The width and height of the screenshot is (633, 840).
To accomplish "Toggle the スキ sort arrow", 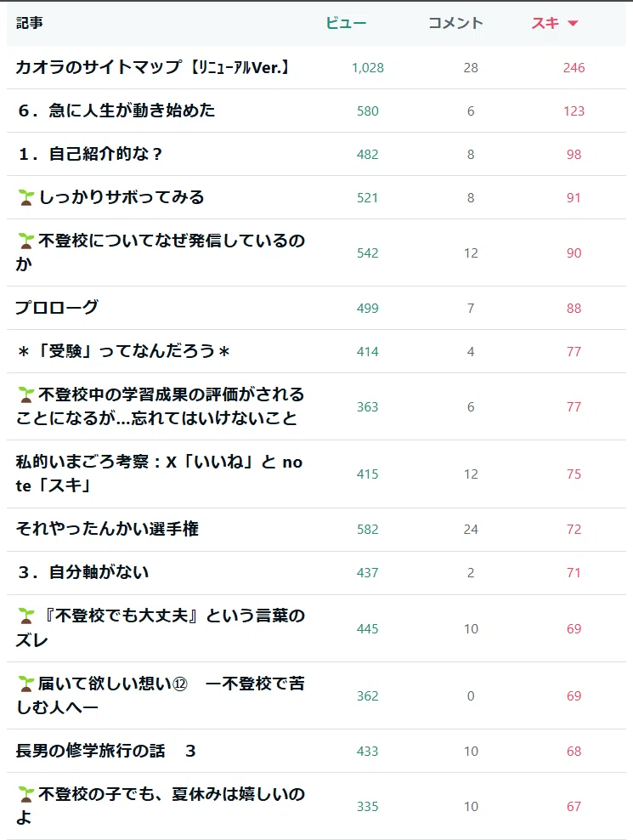I will point(573,23).
